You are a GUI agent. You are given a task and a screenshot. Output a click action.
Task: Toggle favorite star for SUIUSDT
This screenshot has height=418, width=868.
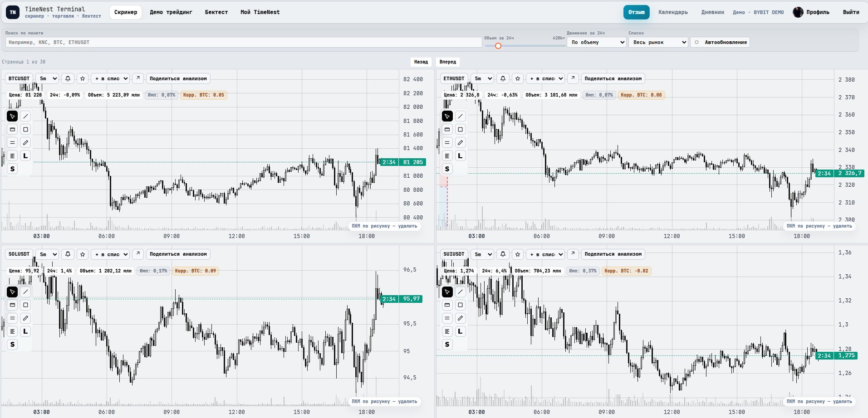pos(518,254)
